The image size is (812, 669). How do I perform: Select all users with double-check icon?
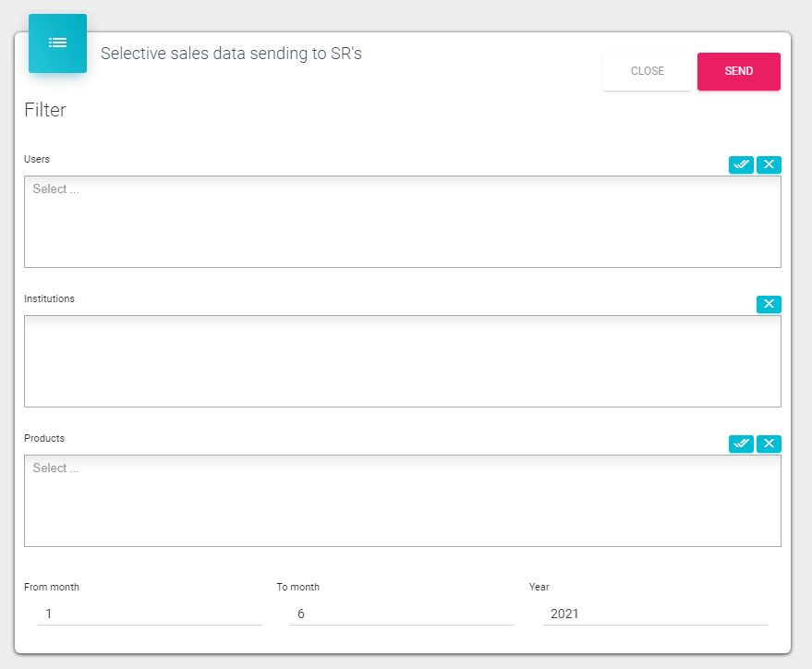pyautogui.click(x=741, y=165)
